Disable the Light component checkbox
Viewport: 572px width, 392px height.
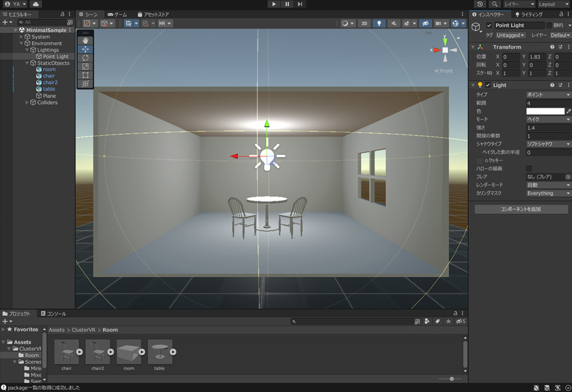click(488, 85)
